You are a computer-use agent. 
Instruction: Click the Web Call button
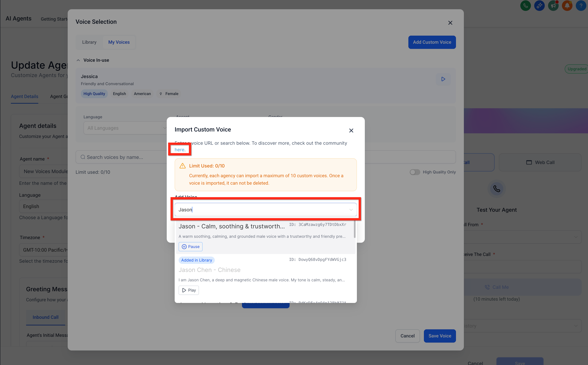point(540,163)
